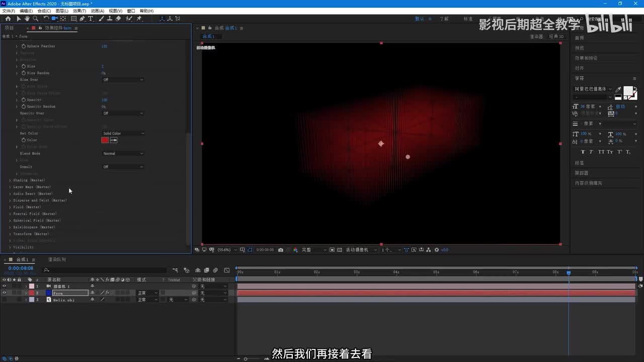Open the 动画(A) menu

click(x=97, y=11)
